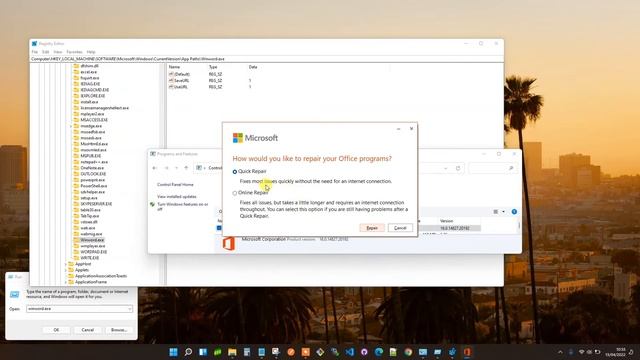The image size is (640, 360).
Task: Open Edit menu in Registry Editor
Action: [x=46, y=52]
